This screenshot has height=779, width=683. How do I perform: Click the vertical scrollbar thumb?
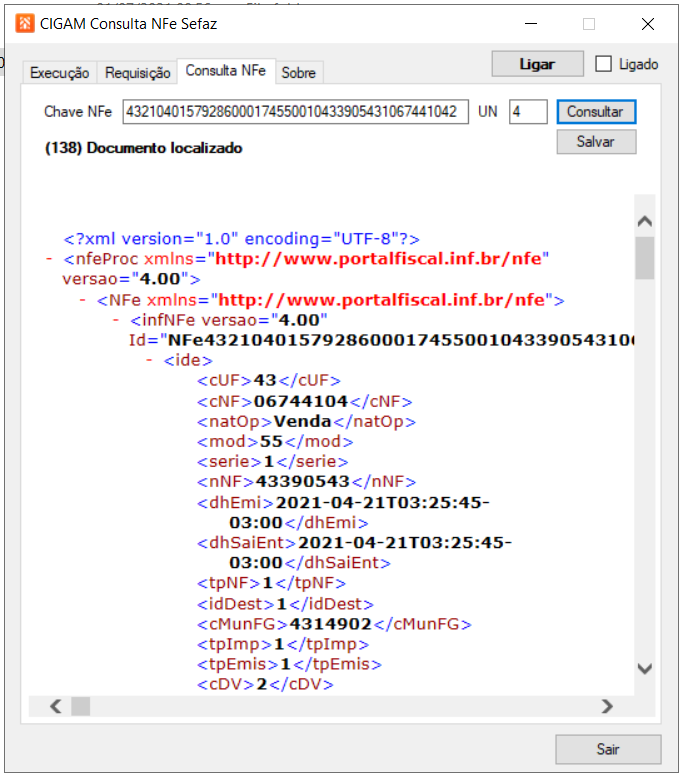(x=645, y=258)
